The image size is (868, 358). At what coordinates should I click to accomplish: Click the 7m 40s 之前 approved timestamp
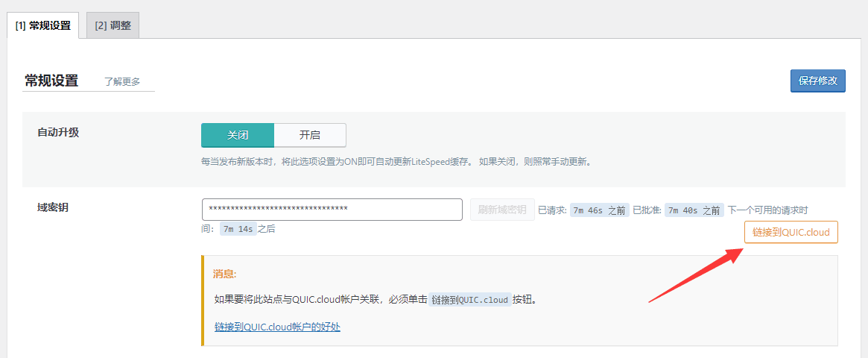tap(694, 210)
